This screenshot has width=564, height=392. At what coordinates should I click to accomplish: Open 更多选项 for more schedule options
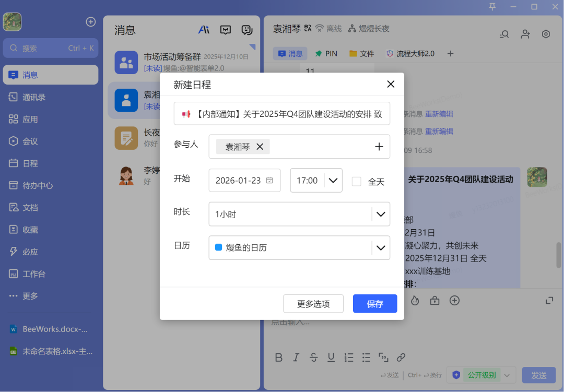313,303
